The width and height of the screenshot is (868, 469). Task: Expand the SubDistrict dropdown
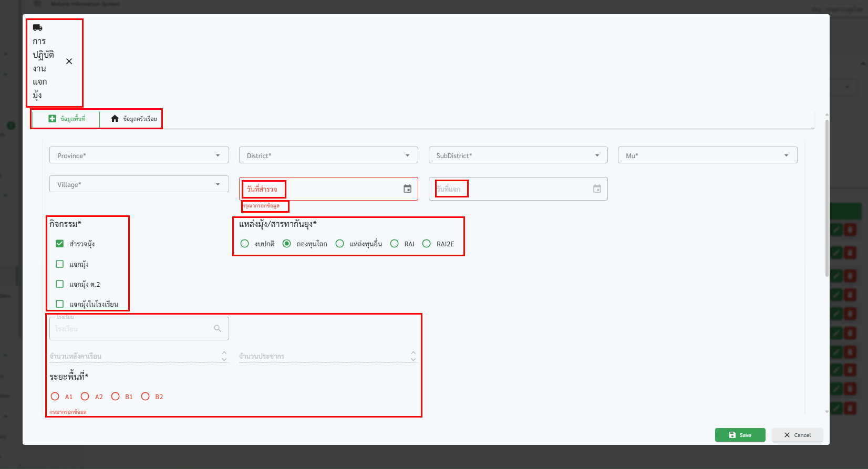(518, 155)
